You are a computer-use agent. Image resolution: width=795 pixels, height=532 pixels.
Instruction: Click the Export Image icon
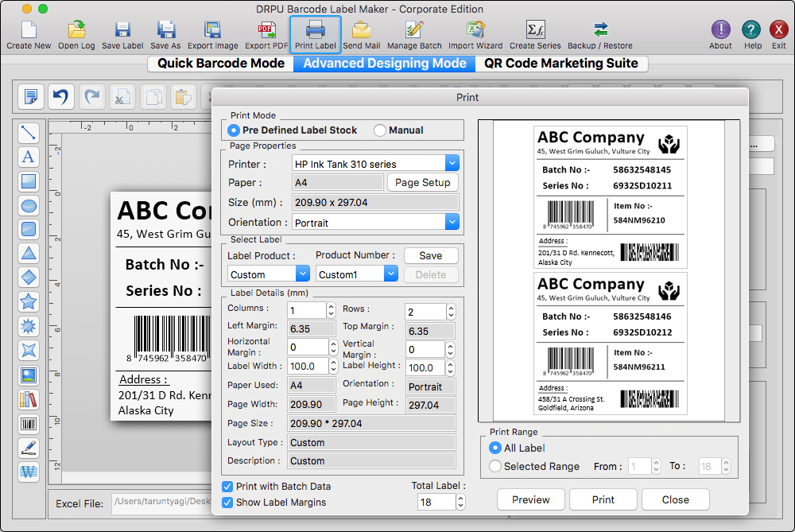212,34
